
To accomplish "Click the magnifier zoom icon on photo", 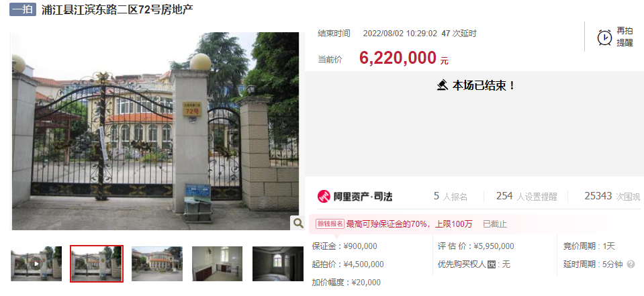I will 297,223.
